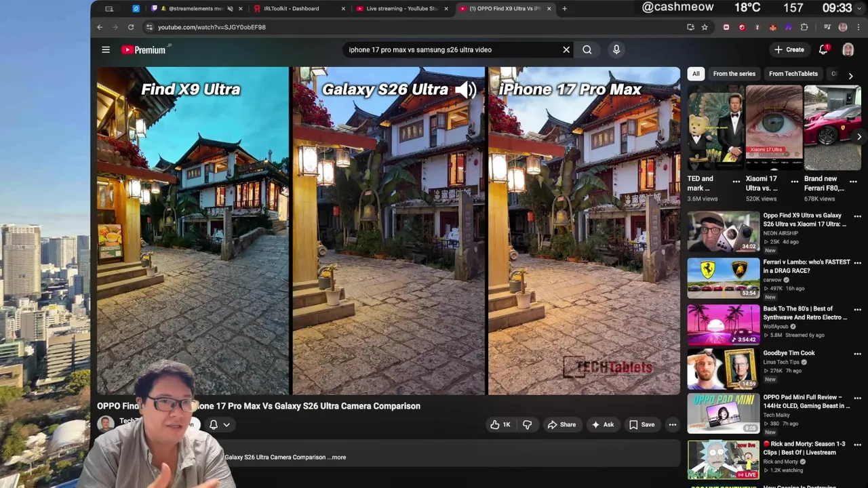This screenshot has width=868, height=488.
Task: Switch to the streamelements Twitch tab
Action: [197, 9]
